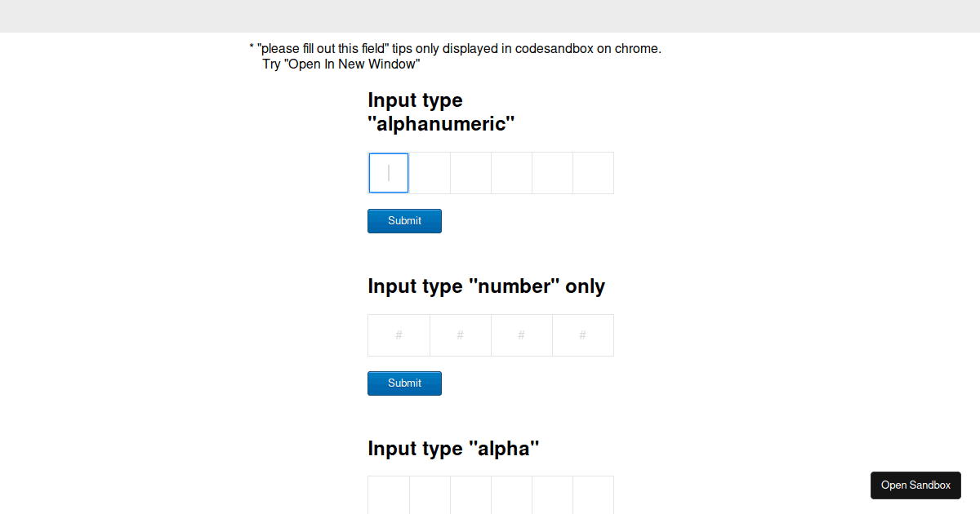Click the 'Input type number only' heading
This screenshot has width=980, height=514.
pos(487,286)
